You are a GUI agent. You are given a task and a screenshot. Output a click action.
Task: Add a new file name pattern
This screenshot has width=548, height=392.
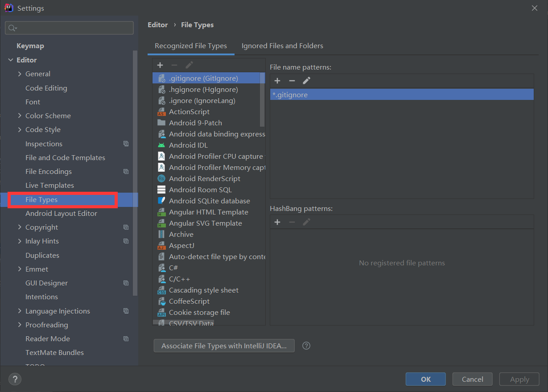click(x=277, y=81)
